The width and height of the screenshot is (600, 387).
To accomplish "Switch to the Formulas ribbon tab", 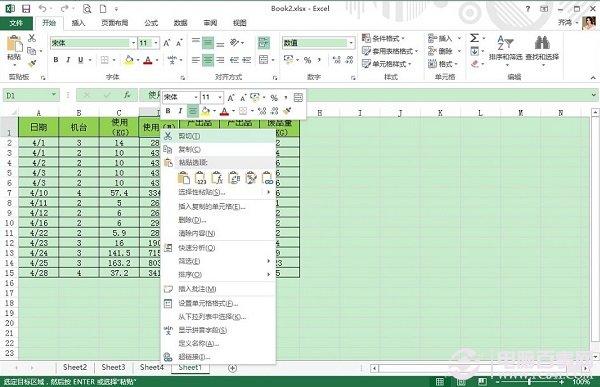I will 151,23.
